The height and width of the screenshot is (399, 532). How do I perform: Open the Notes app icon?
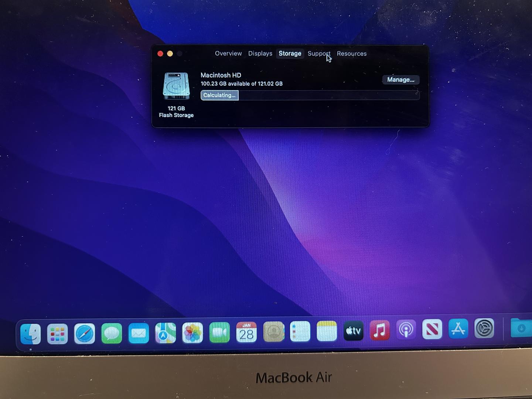coord(327,331)
